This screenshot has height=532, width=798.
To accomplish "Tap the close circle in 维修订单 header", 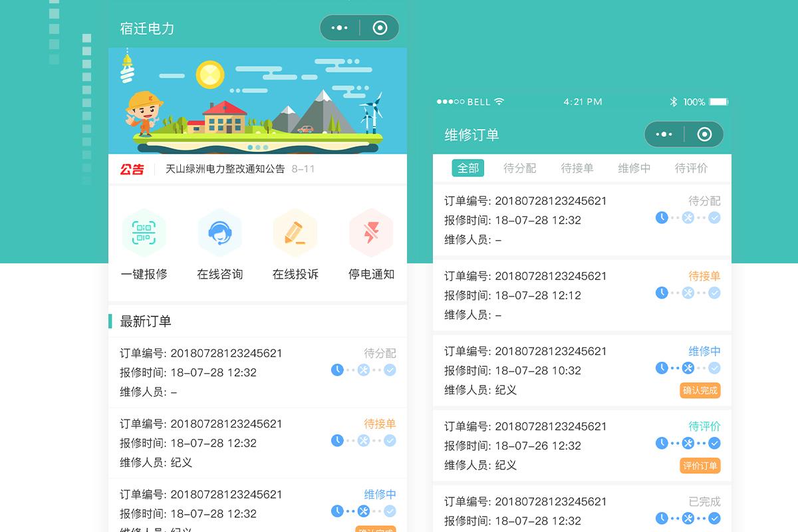I will [x=704, y=134].
